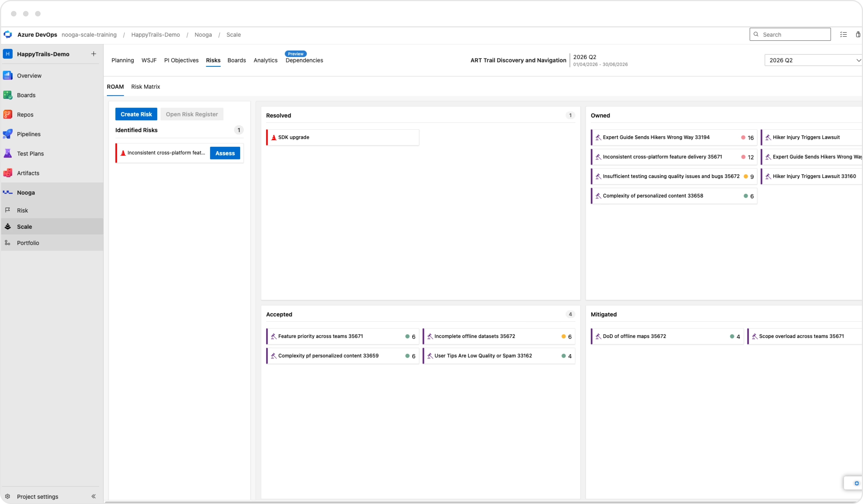The width and height of the screenshot is (863, 504).
Task: Click the red score dot 16 on Expert Guide card
Action: pyautogui.click(x=743, y=138)
